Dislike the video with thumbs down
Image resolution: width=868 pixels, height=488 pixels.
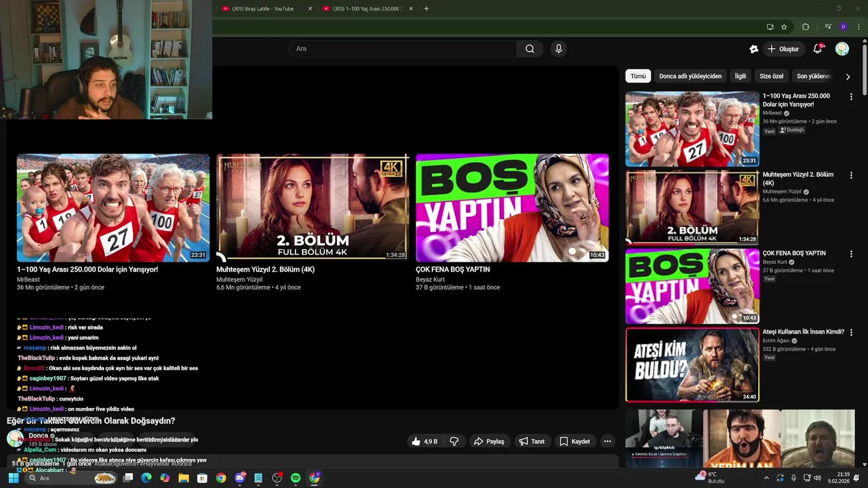coord(454,441)
